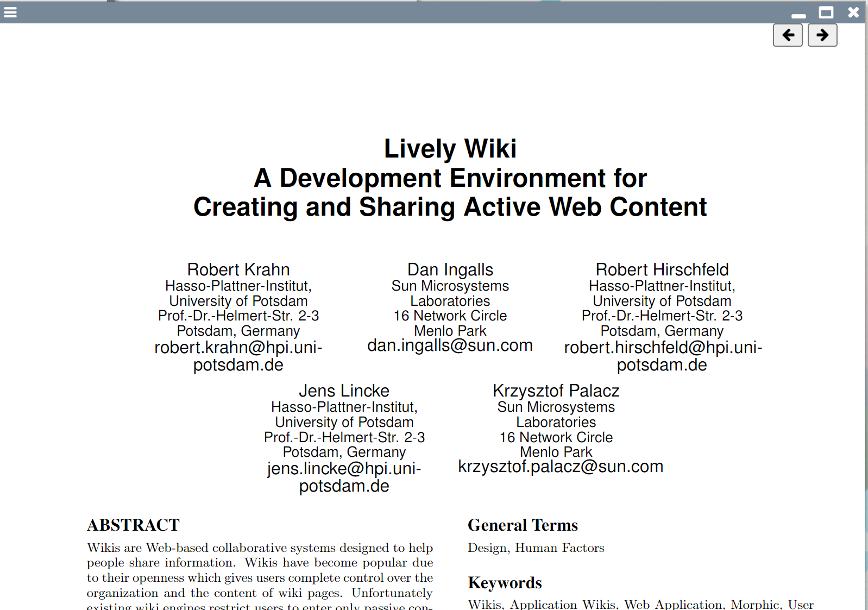868x610 pixels.
Task: Click the 'Design, Human Factors' text
Action: [536, 548]
